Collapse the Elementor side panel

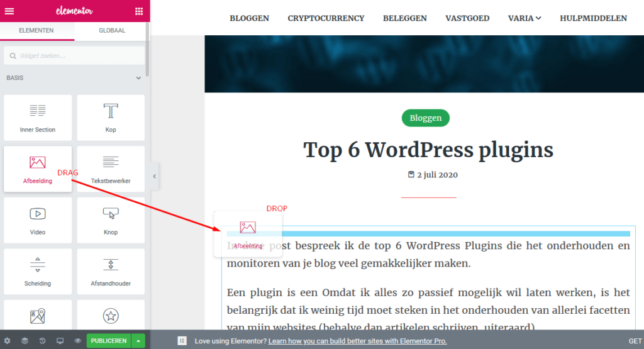155,176
